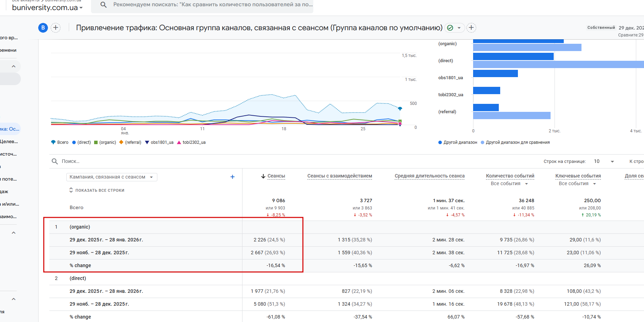Add a secondary dimension with the blue plus
Image resolution: width=644 pixels, height=322 pixels.
[232, 177]
